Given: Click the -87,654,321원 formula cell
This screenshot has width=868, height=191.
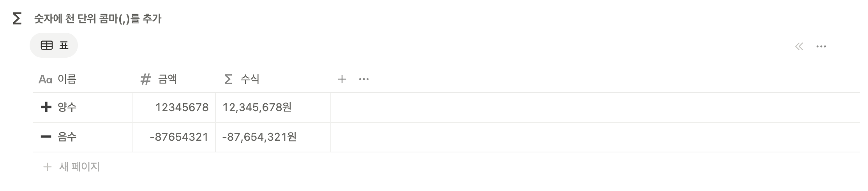Looking at the screenshot, I should click(259, 137).
